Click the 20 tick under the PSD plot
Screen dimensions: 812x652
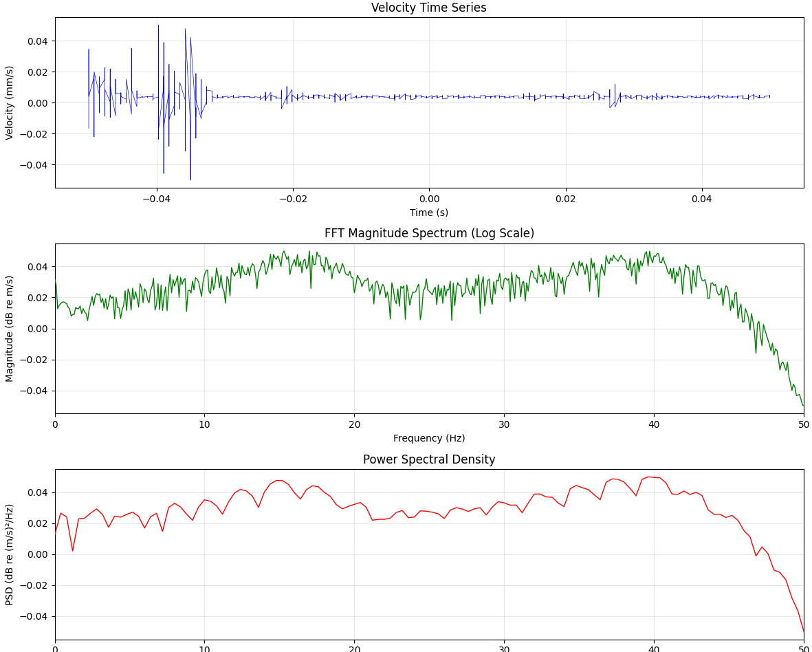point(354,648)
